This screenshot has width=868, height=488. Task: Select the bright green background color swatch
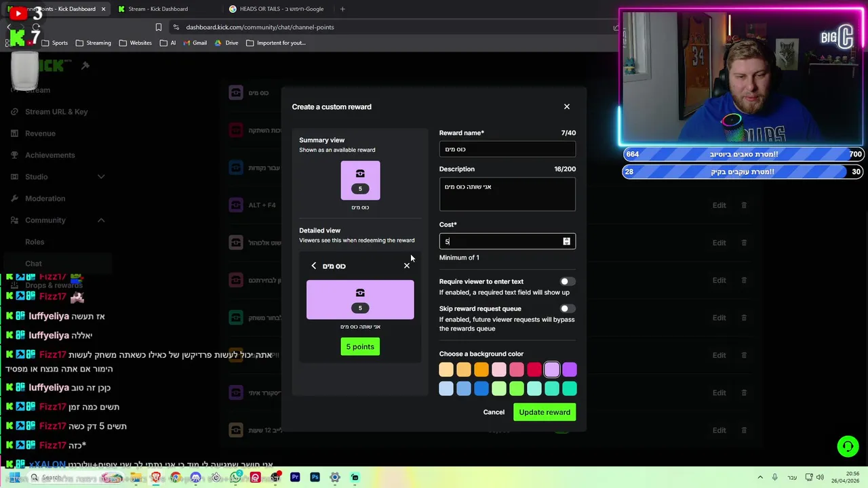tap(517, 388)
